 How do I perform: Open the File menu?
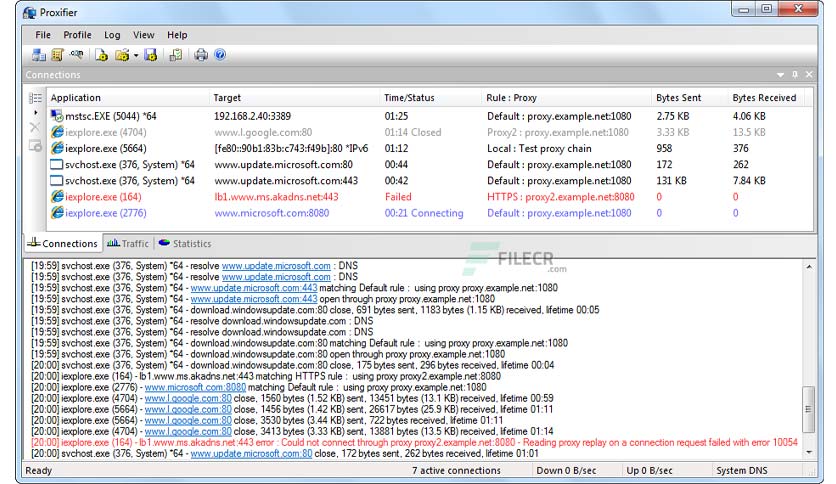tap(43, 35)
